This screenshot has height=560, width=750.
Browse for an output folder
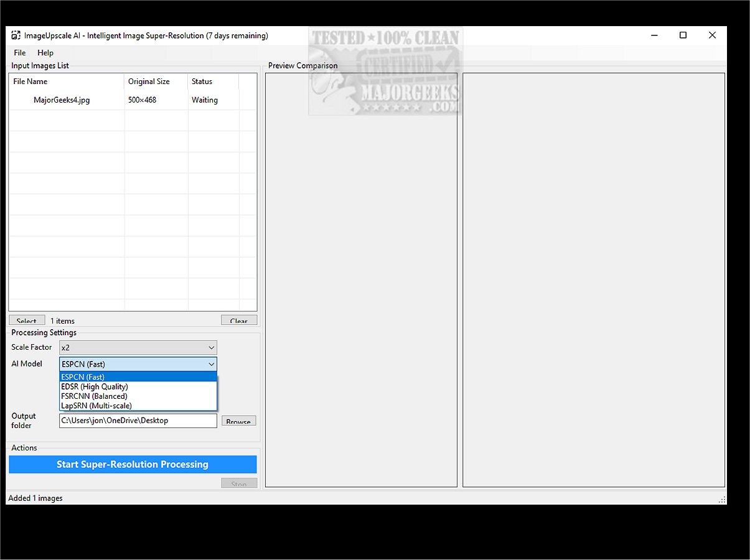(238, 421)
